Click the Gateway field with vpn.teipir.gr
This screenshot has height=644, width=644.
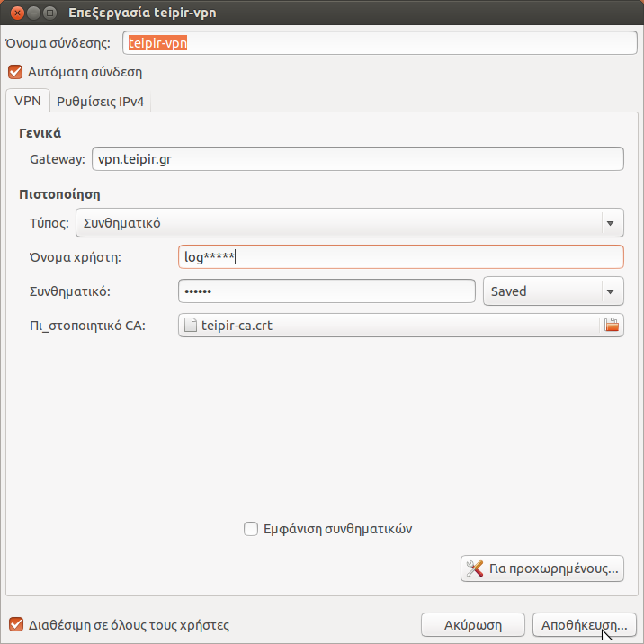pyautogui.click(x=358, y=159)
